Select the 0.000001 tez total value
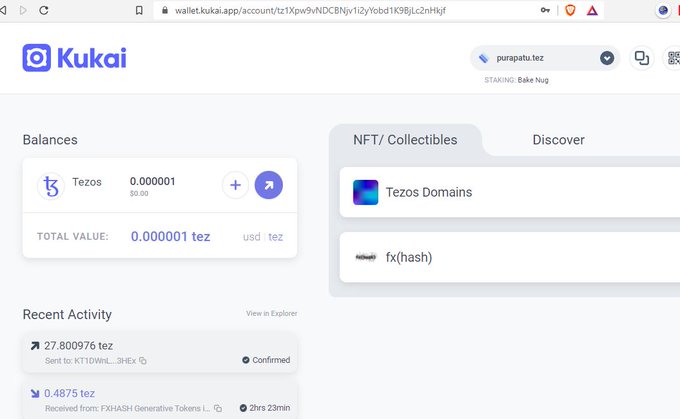 click(x=170, y=236)
